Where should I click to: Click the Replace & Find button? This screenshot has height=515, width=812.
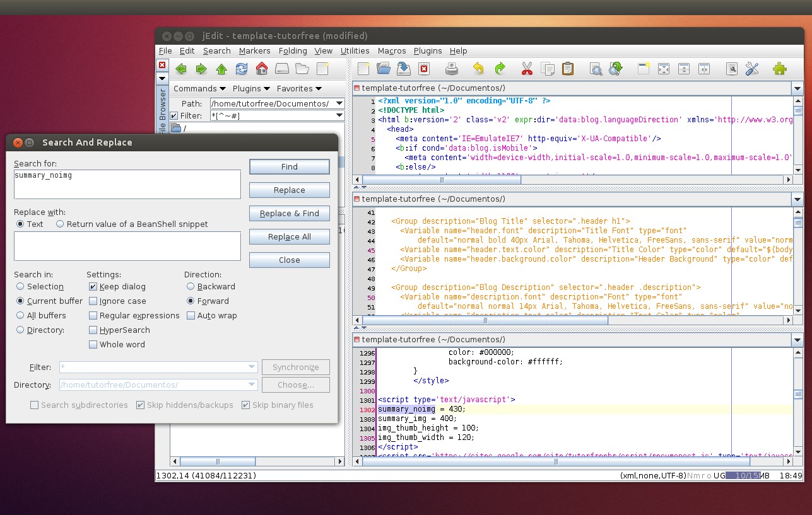click(x=290, y=213)
